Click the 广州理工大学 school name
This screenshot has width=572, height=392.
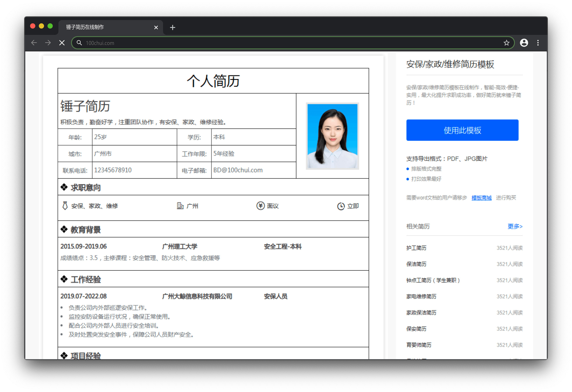click(180, 247)
